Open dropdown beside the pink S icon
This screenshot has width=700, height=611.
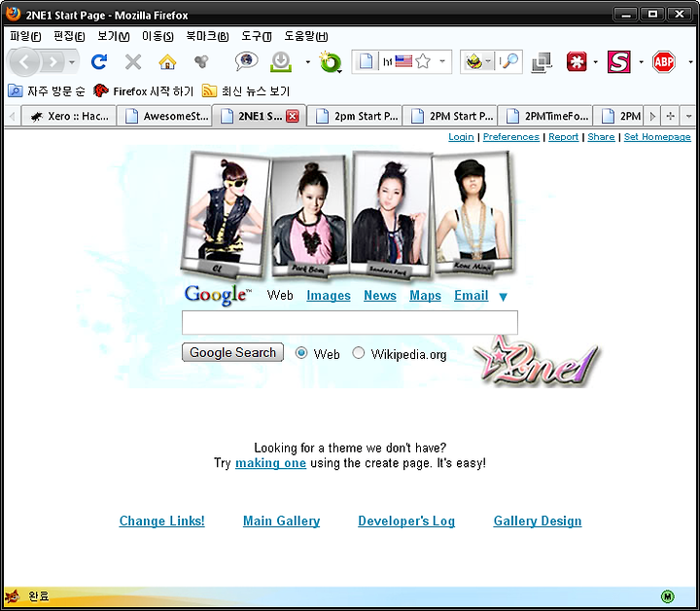[641, 62]
